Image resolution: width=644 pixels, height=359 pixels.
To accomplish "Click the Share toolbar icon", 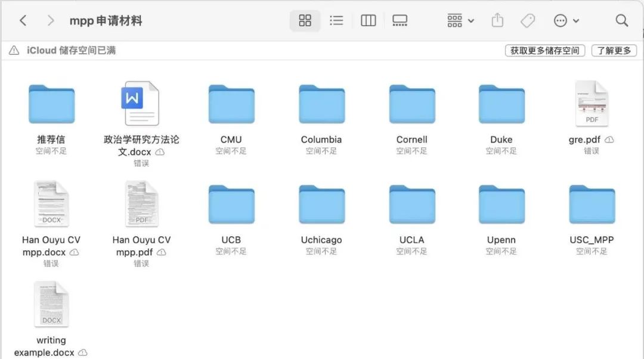I will coord(497,20).
